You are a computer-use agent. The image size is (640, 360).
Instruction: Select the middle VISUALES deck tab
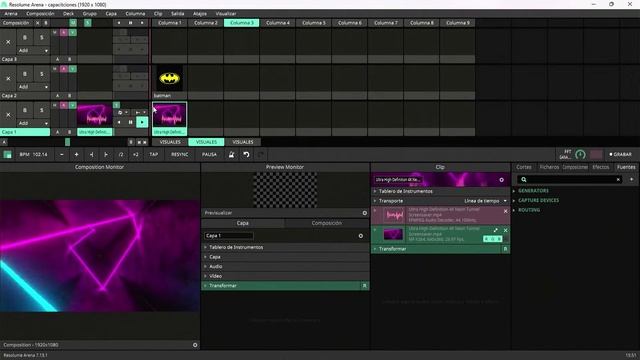coord(206,142)
